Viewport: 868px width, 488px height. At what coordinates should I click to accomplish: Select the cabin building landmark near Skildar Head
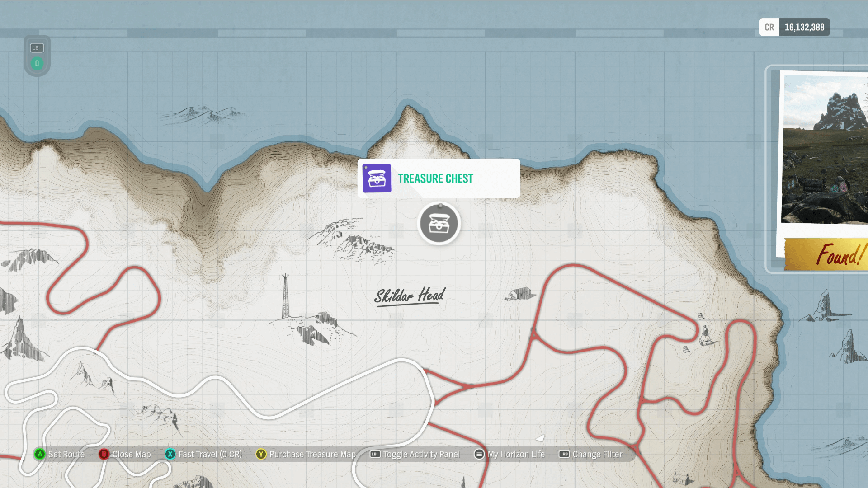[x=520, y=294]
